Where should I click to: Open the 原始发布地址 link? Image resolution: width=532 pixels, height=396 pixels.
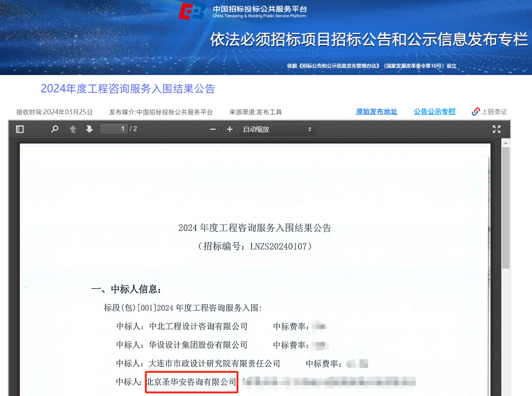(x=376, y=112)
